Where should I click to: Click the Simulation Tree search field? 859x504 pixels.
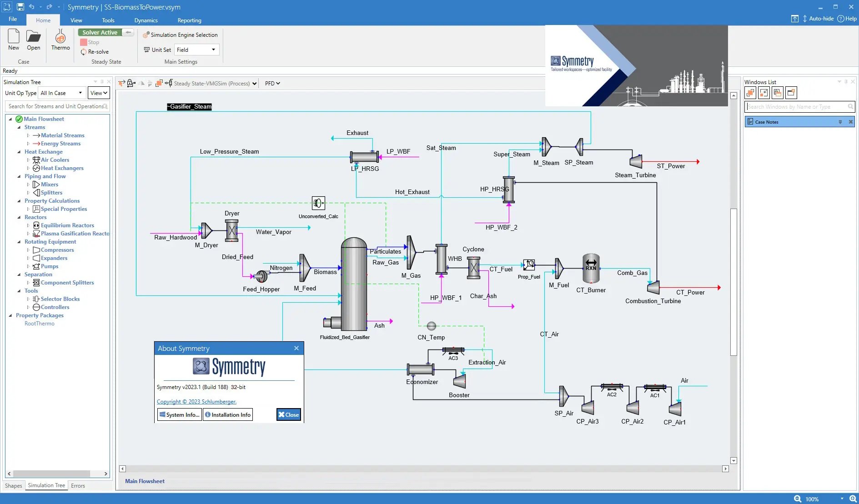(57, 106)
